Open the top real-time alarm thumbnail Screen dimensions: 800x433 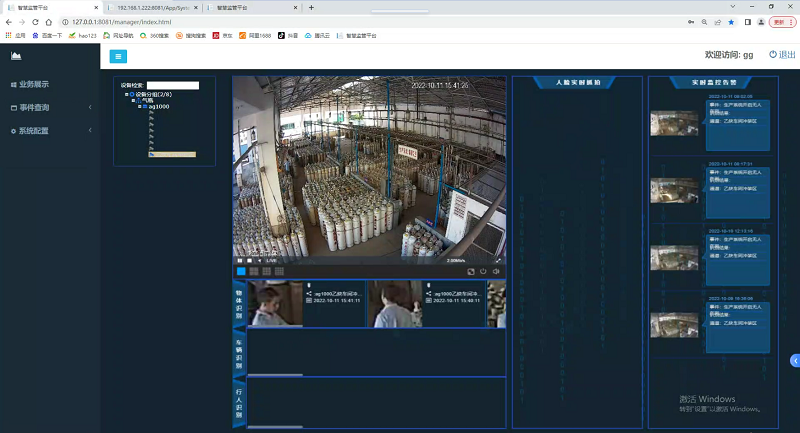pyautogui.click(x=675, y=123)
